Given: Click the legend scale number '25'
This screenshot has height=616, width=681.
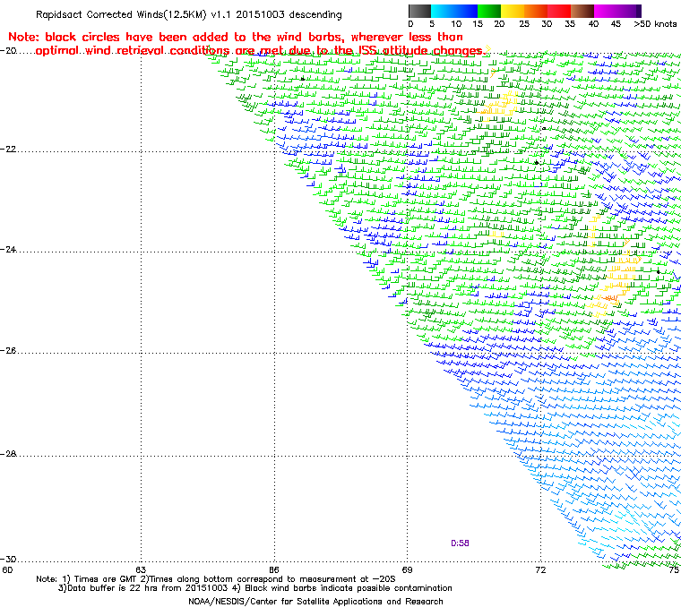Looking at the screenshot, I should [524, 24].
